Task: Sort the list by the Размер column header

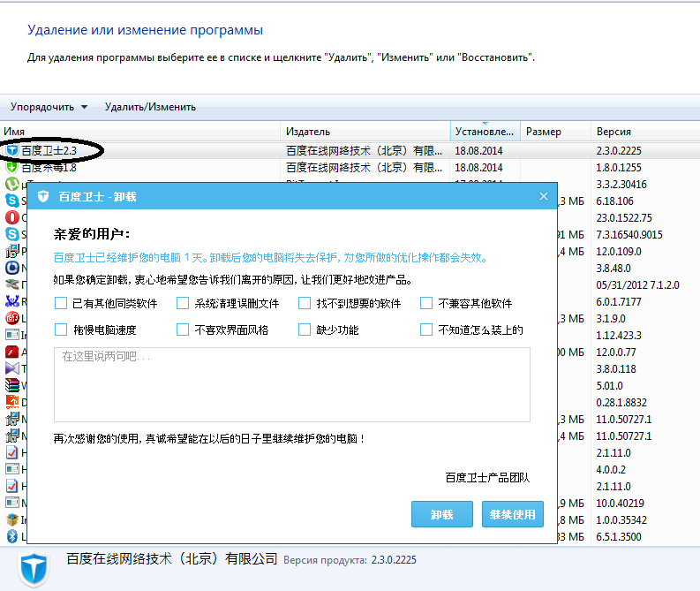Action: pyautogui.click(x=556, y=132)
